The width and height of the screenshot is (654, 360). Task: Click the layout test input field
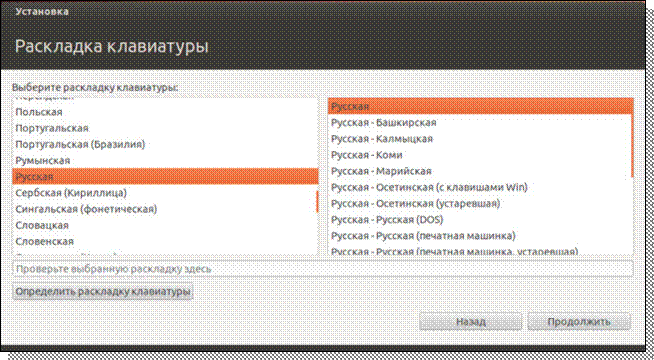[323, 269]
